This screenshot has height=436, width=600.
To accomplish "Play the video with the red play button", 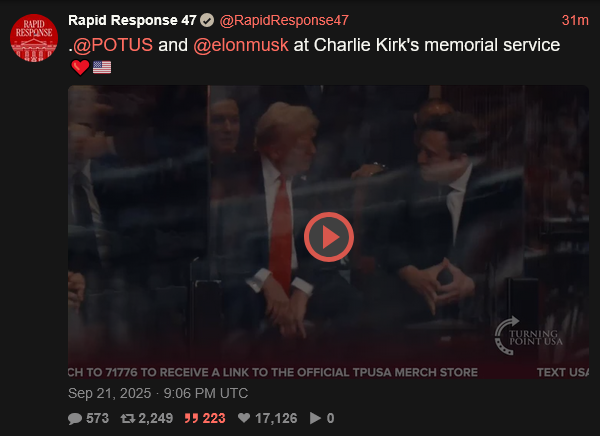I will coord(329,237).
